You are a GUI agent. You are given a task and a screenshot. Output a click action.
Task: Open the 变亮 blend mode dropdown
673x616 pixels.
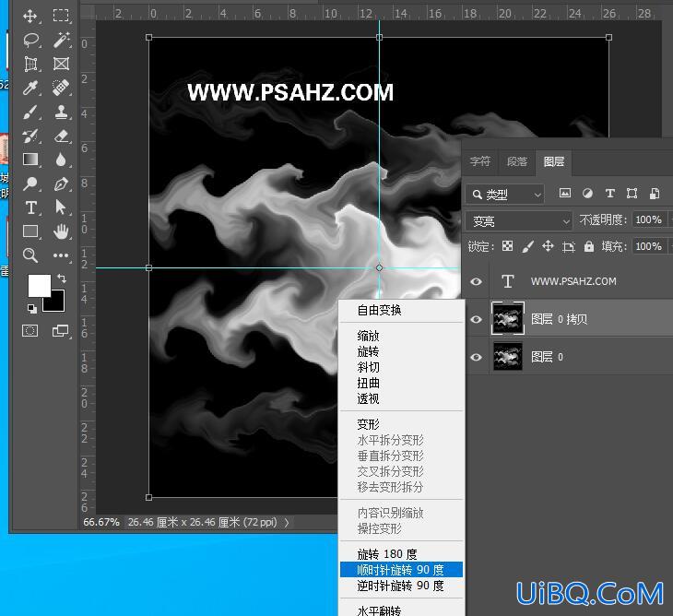(x=519, y=221)
